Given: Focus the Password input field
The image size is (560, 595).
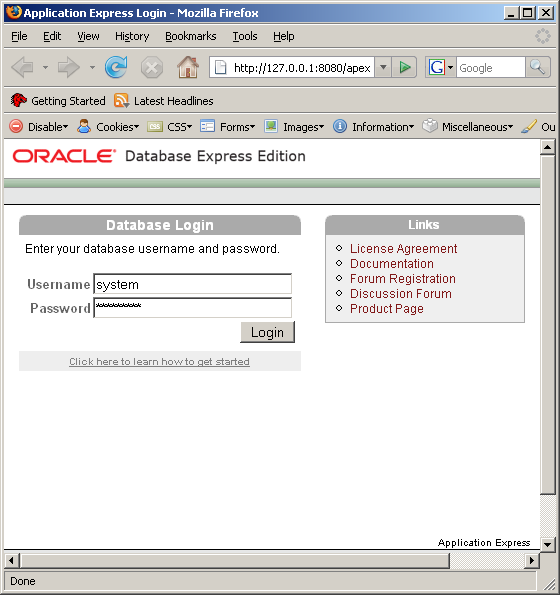Looking at the screenshot, I should tap(192, 307).
